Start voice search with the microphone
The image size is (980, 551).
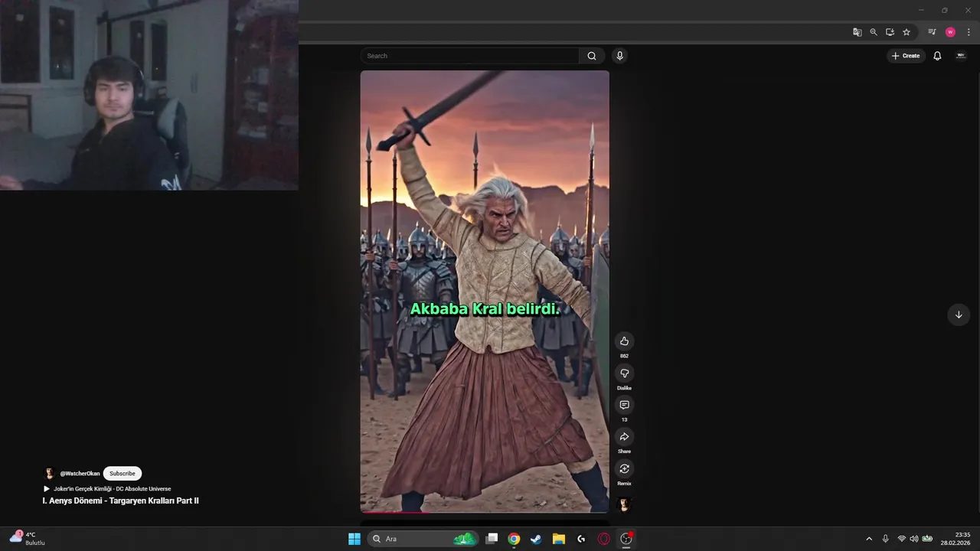click(x=619, y=56)
